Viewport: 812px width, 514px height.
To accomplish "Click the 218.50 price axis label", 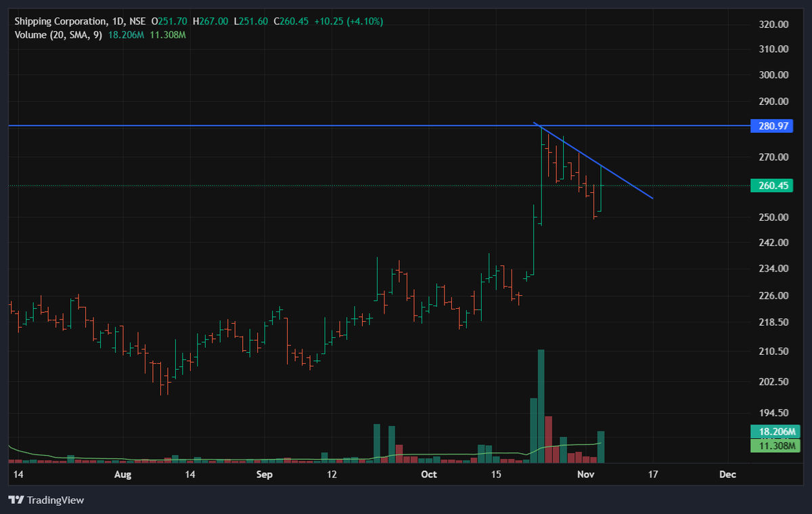I will tap(774, 322).
